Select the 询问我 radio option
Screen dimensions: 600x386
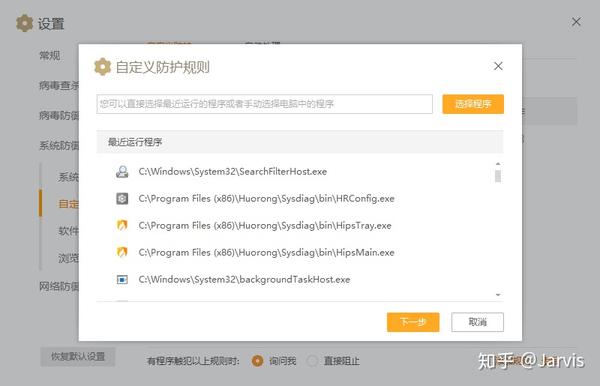tap(258, 361)
